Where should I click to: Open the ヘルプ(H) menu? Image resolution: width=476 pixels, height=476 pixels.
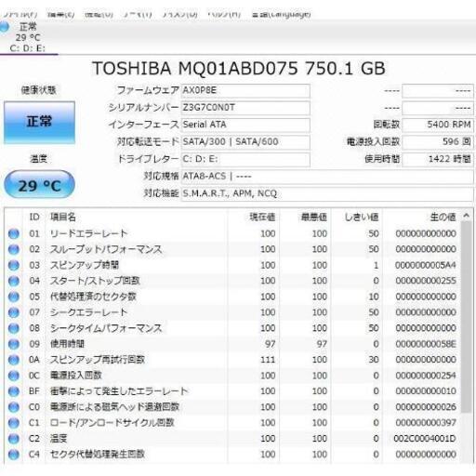pyautogui.click(x=224, y=14)
